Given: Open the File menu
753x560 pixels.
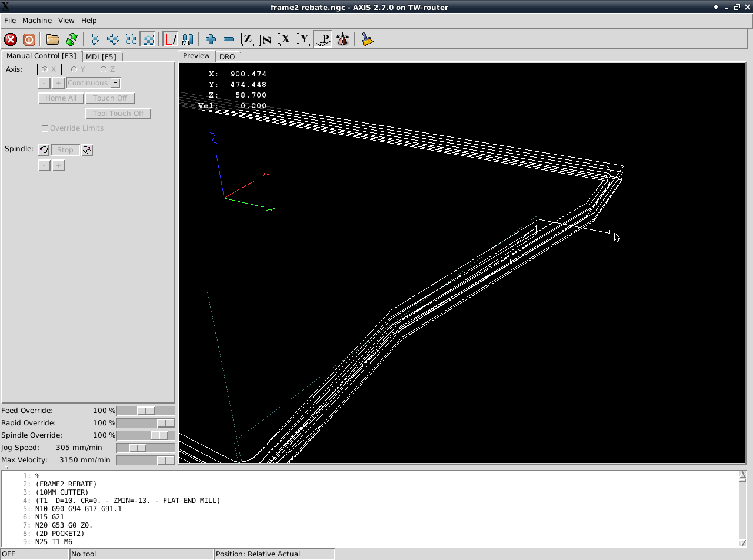Looking at the screenshot, I should click(9, 21).
